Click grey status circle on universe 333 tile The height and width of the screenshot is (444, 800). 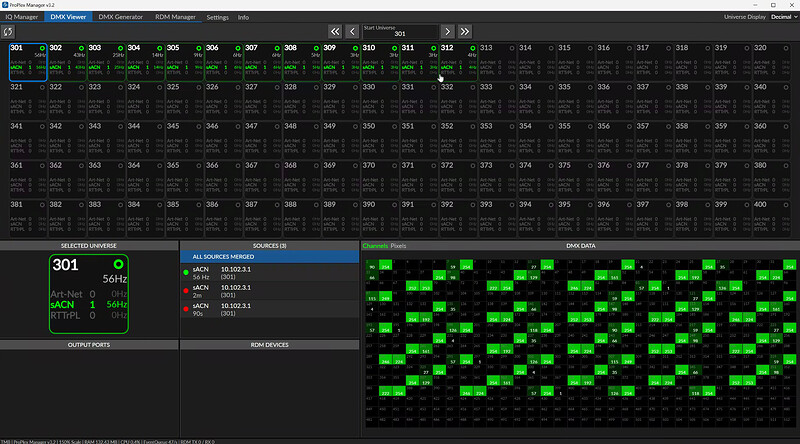[x=512, y=88]
